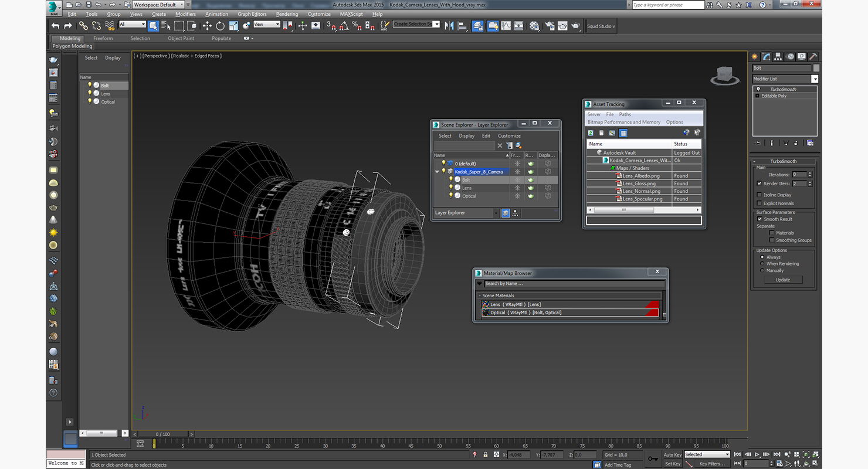Switch to the Create command panel tab
868x469 pixels.
click(755, 57)
